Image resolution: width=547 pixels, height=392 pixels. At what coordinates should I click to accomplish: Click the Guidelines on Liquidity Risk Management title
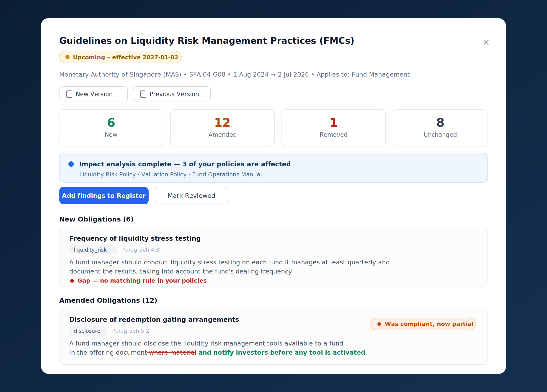(207, 41)
